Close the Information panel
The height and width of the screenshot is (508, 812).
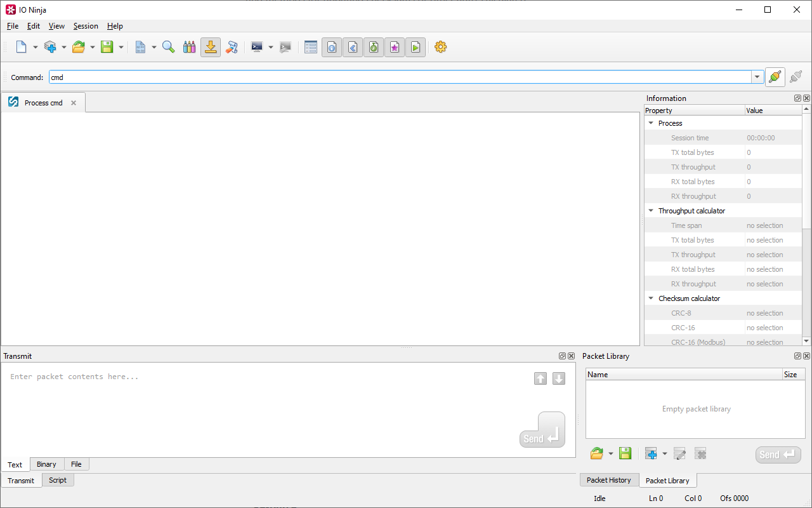[806, 98]
